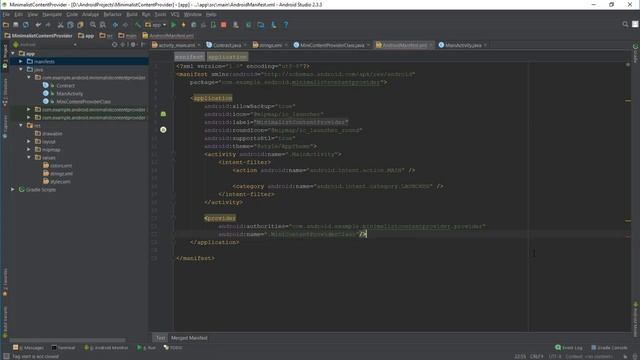The width and height of the screenshot is (640, 360).
Task: Open the Terminal tool window button
Action: click(x=63, y=348)
